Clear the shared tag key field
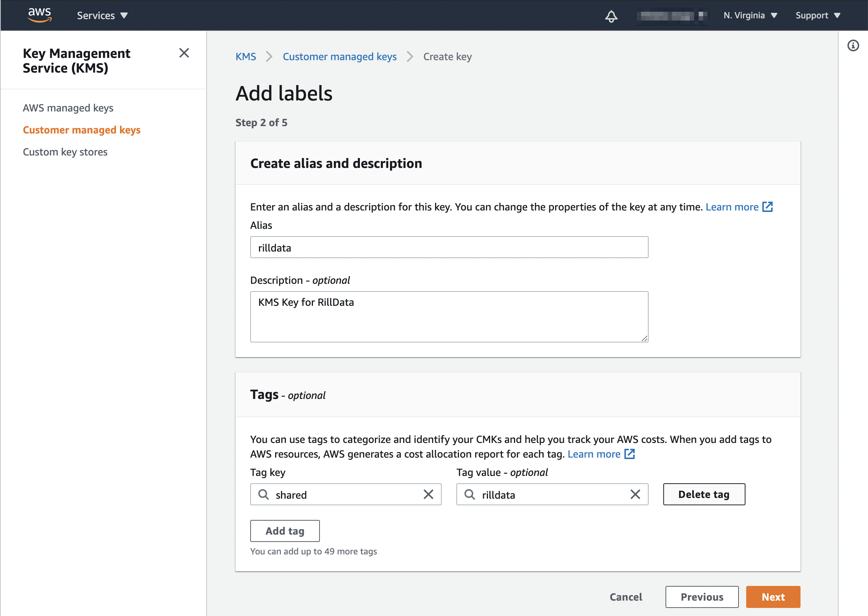The image size is (868, 616). click(428, 494)
